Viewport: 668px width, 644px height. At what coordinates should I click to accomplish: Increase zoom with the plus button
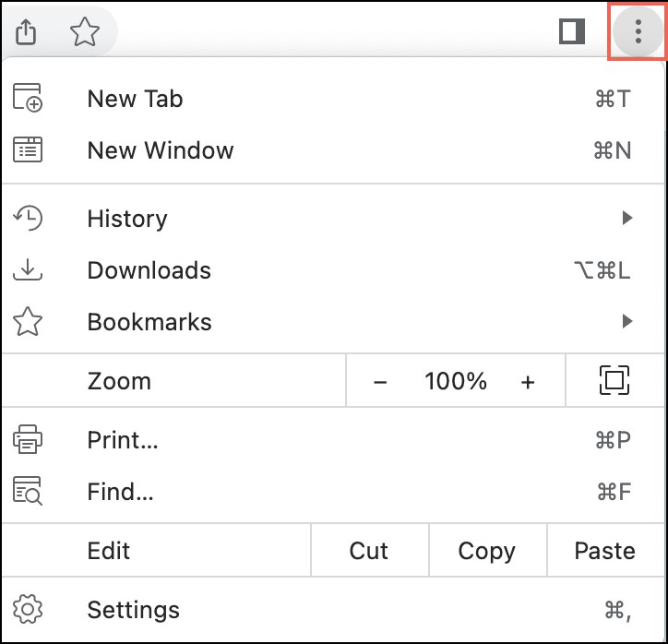(x=528, y=382)
